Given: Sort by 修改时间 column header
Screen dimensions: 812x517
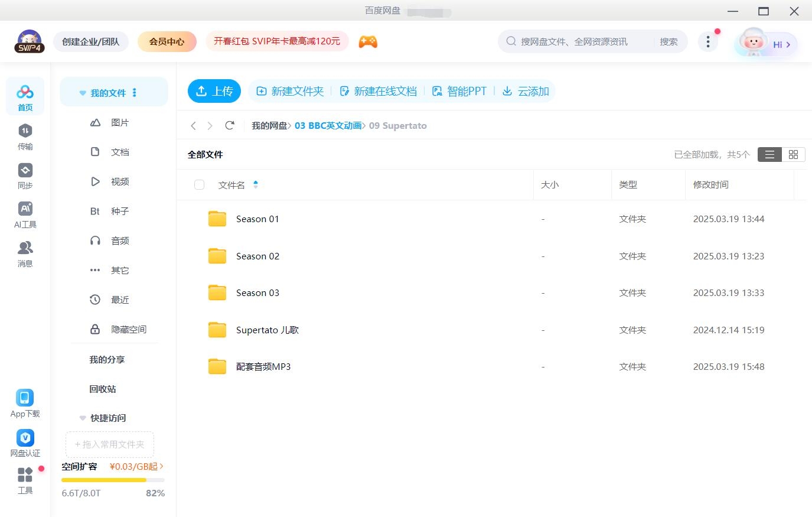Looking at the screenshot, I should coord(711,184).
